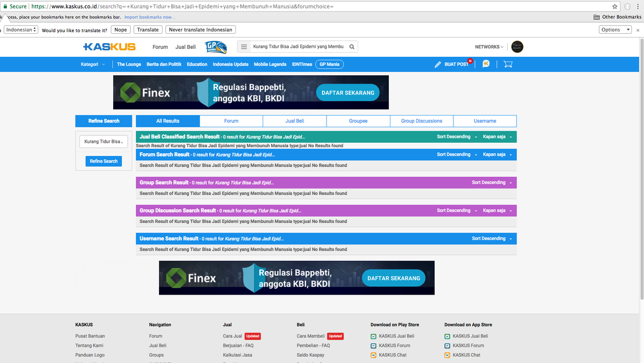Open the Indonesian language dropdown

pyautogui.click(x=21, y=30)
